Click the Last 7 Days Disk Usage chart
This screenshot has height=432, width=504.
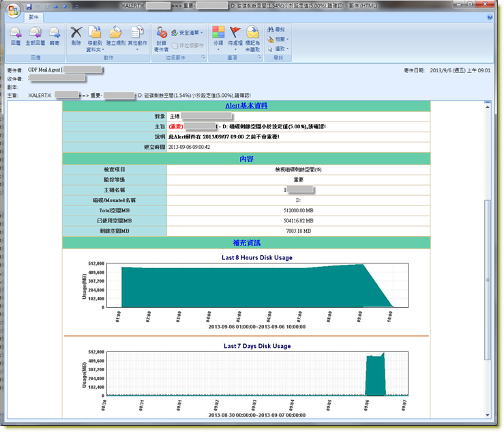[x=257, y=374]
